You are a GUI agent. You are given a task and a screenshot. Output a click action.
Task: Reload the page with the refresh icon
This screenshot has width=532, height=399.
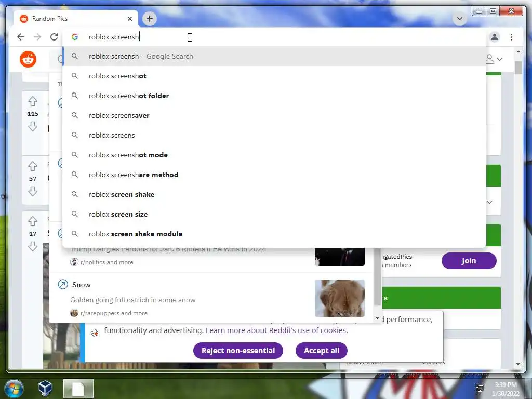point(54,37)
